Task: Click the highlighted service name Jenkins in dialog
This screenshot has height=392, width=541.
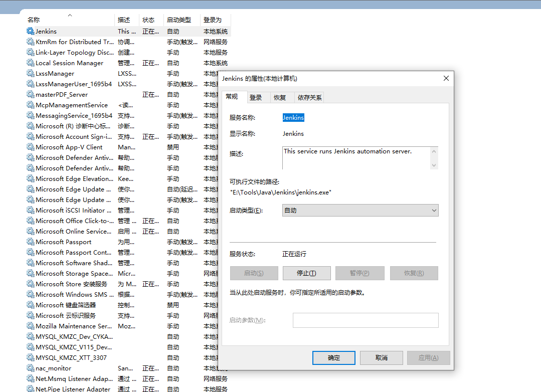Action: 293,118
